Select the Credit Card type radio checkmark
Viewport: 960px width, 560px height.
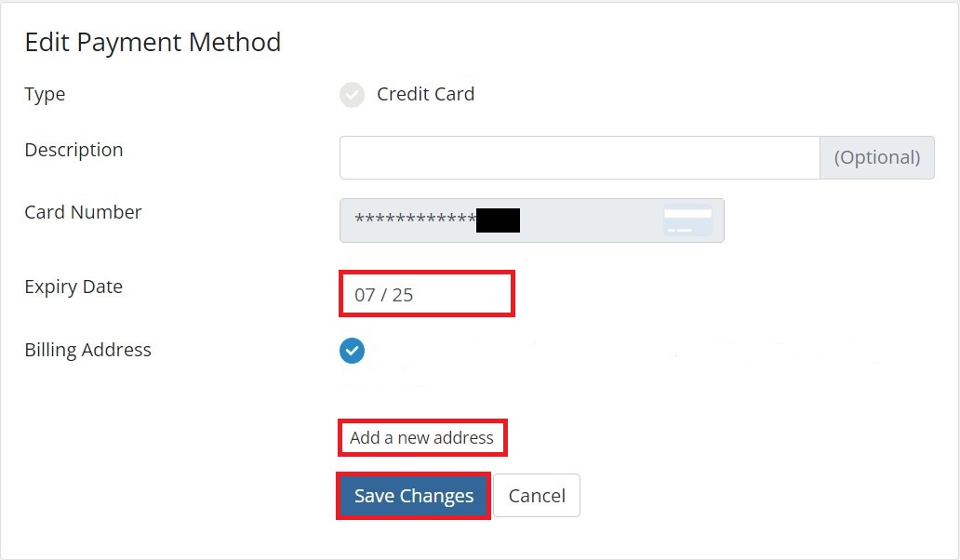coord(352,95)
